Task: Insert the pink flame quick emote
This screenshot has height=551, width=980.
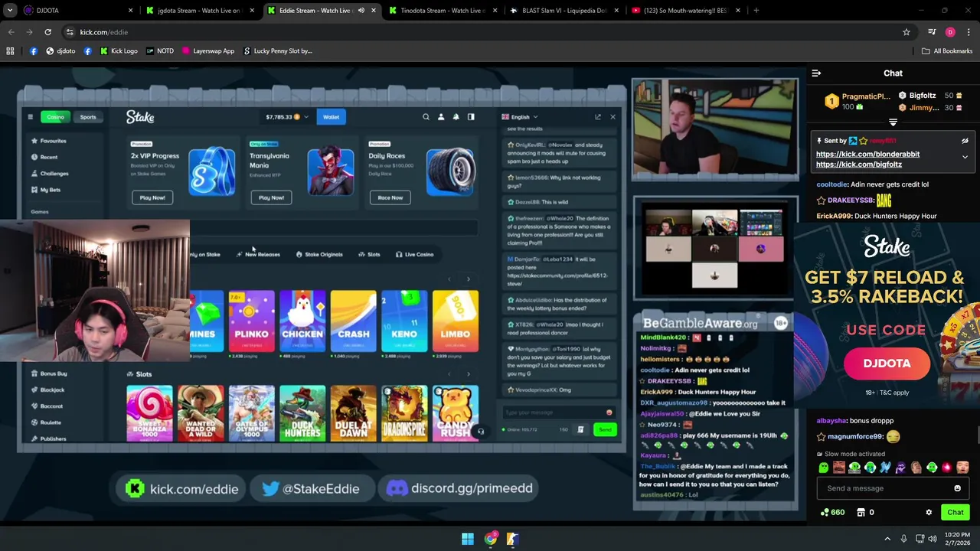Action: (947, 468)
